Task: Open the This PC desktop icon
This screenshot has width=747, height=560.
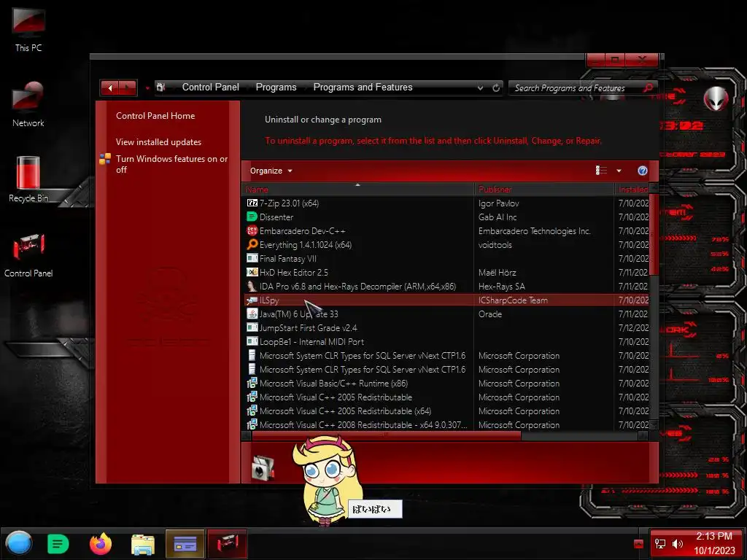Action: point(28,29)
